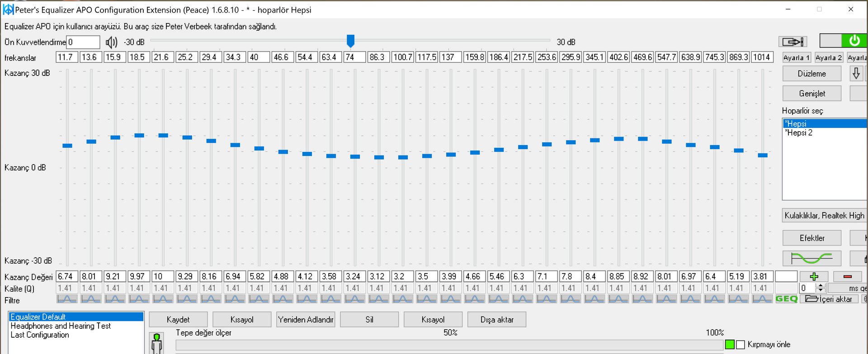Click the filter type icon under the 1014 band

pos(762,299)
